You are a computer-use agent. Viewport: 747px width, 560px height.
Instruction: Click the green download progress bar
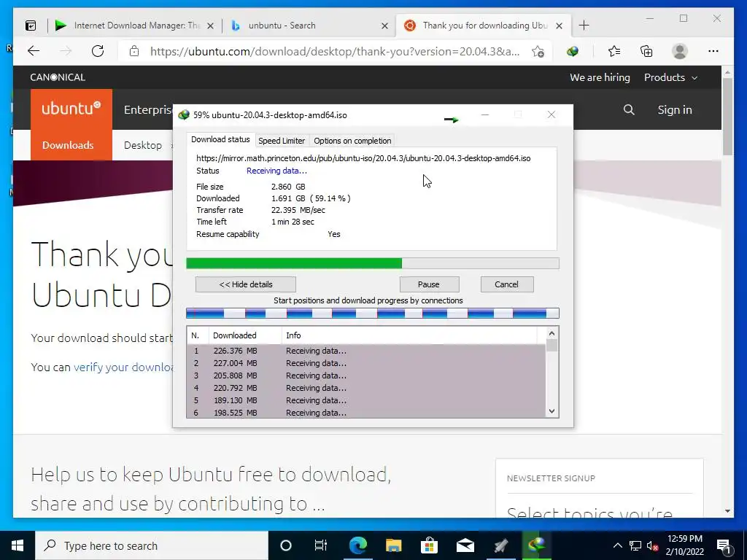pos(373,263)
